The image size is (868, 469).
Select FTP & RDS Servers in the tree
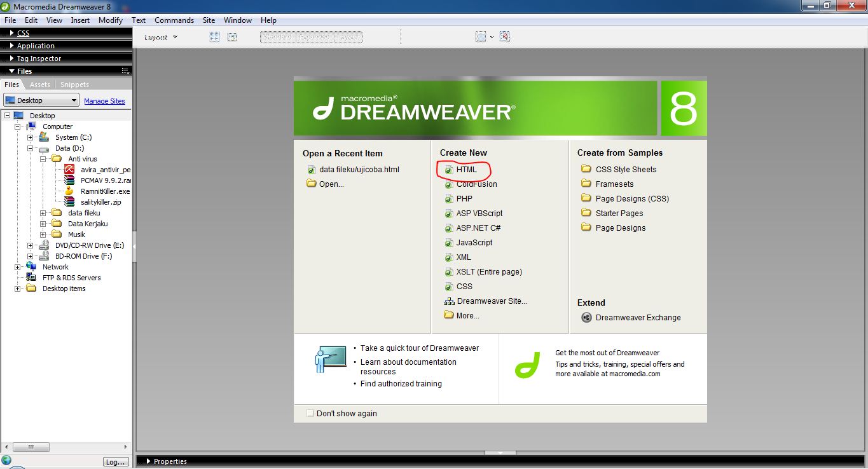[64, 278]
